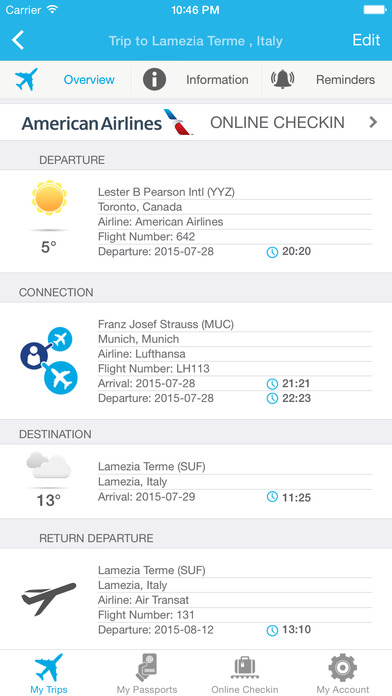Tap clock icon next to 20:20
392x696 pixels.
click(272, 252)
